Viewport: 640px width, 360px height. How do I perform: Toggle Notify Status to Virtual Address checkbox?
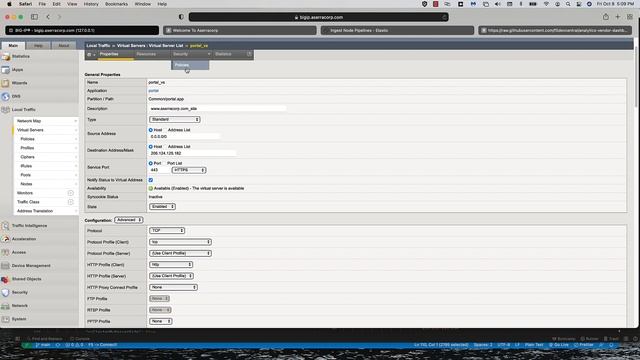pyautogui.click(x=151, y=180)
